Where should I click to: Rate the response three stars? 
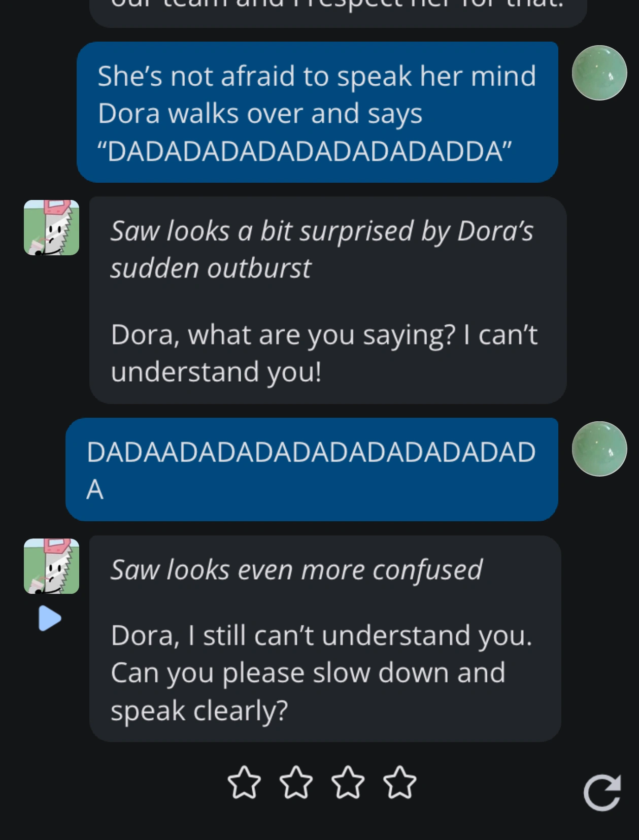pos(348,783)
